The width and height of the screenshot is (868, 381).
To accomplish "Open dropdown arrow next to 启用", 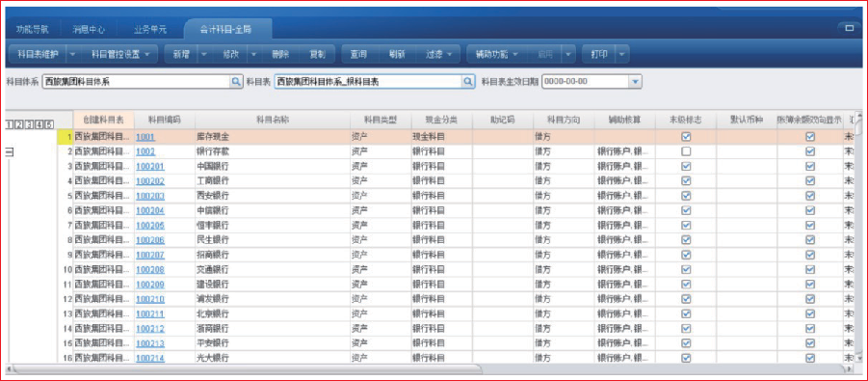I will (x=568, y=54).
